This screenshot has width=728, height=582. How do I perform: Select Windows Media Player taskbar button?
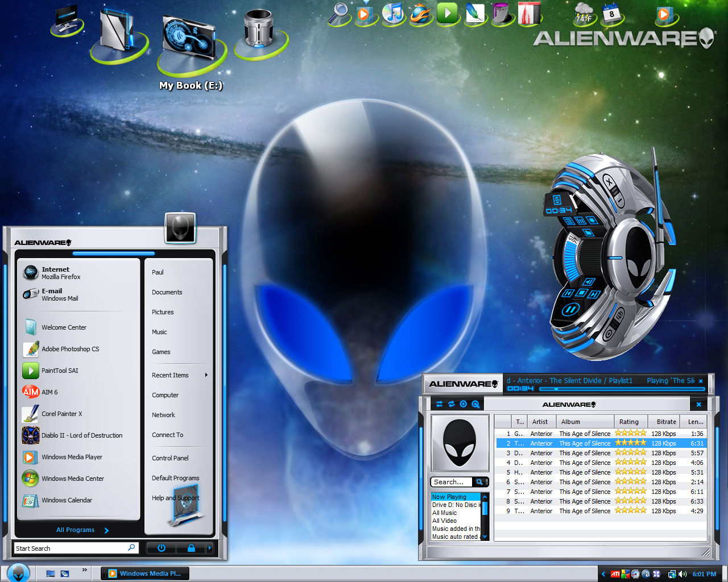(145, 573)
